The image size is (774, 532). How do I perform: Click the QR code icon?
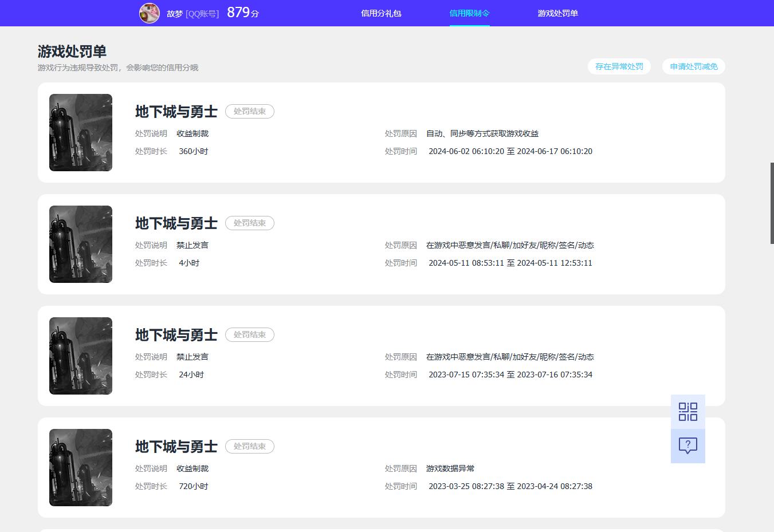(x=687, y=412)
